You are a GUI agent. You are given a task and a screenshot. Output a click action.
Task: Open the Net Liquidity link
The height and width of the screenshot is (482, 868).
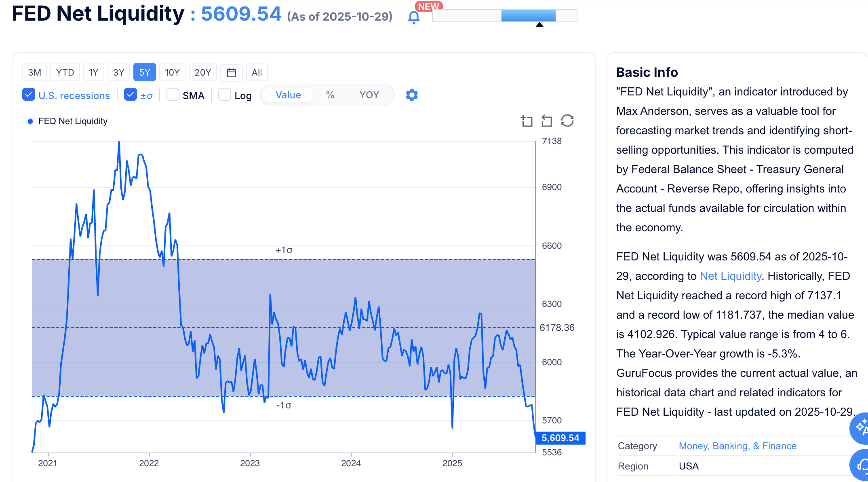[730, 276]
